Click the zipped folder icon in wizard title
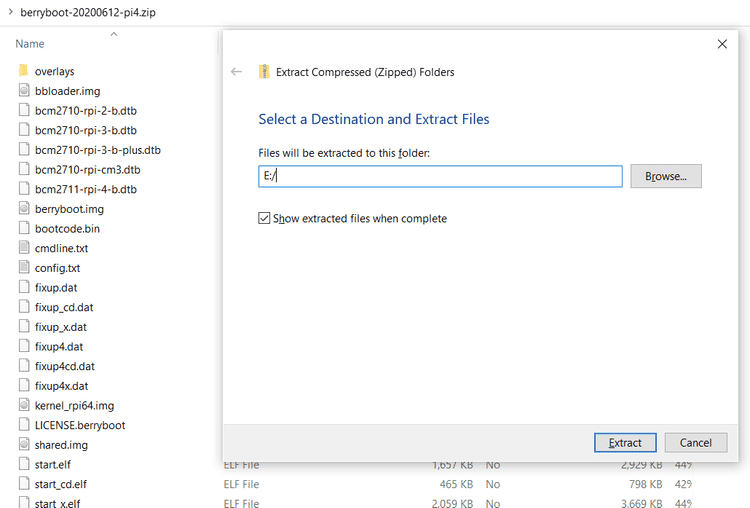Viewport: 750px width, 508px height. (x=264, y=72)
